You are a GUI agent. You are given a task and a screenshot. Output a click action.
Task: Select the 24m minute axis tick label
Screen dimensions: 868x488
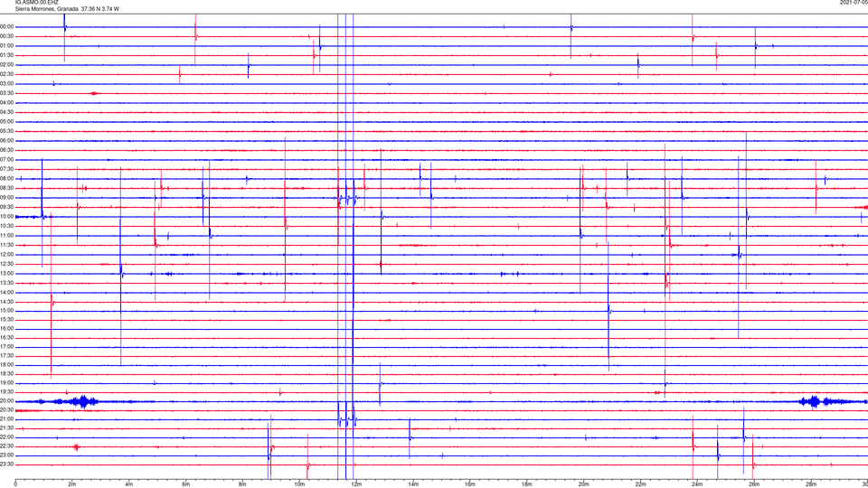[x=697, y=484]
